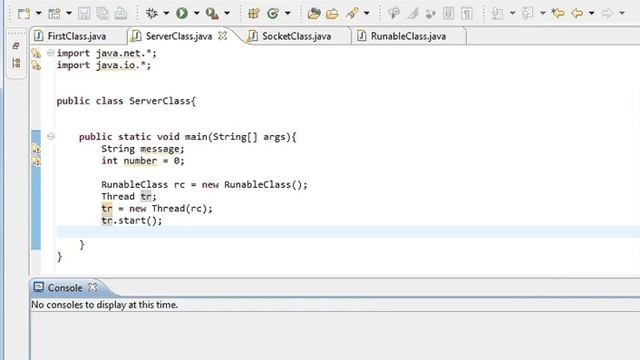Click the Search flashlight icon
Image resolution: width=640 pixels, height=360 pixels.
click(x=352, y=13)
